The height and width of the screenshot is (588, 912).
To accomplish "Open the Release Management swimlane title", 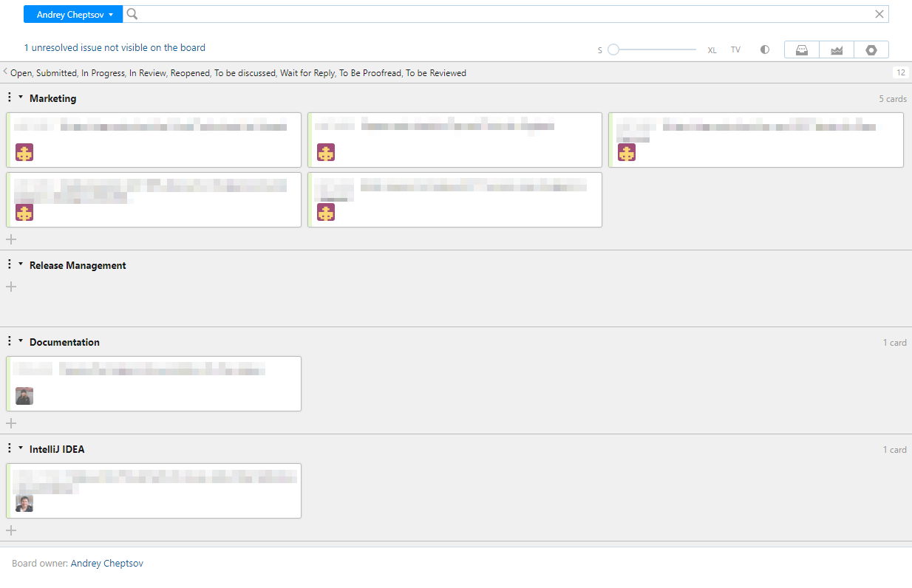I will pos(78,265).
